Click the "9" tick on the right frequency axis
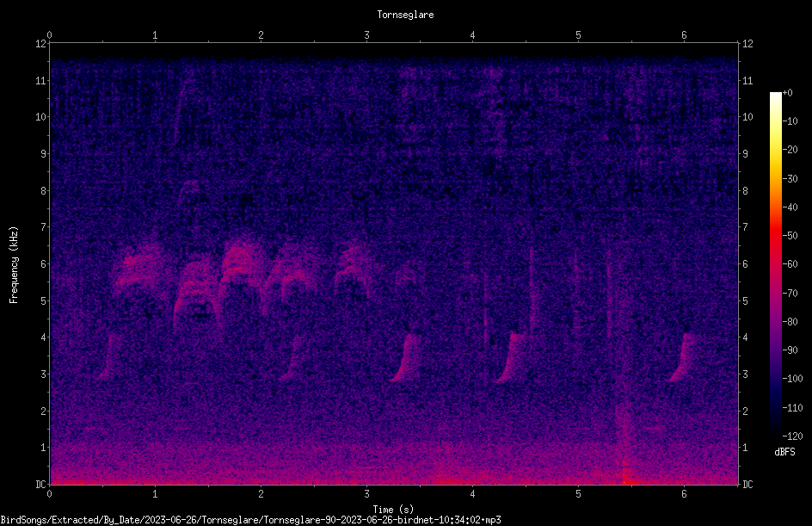Viewport: 812px width, 526px height. 745,154
